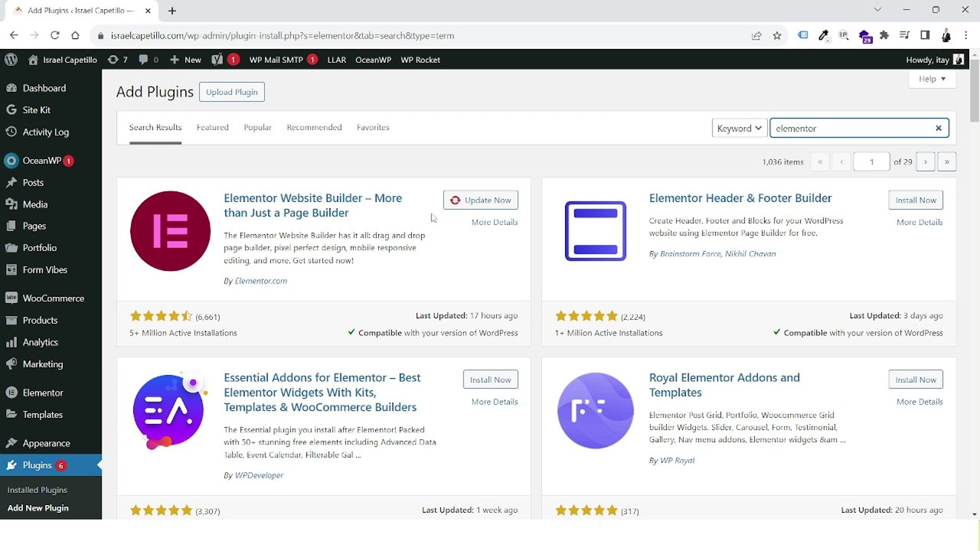
Task: Open OceanWP in the admin bar
Action: point(373,60)
